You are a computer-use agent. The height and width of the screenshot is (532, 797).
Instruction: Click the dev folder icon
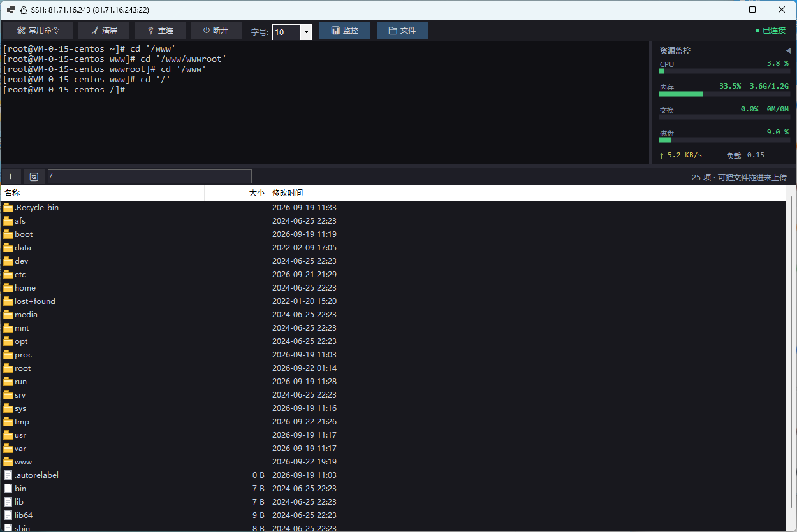(x=8, y=261)
